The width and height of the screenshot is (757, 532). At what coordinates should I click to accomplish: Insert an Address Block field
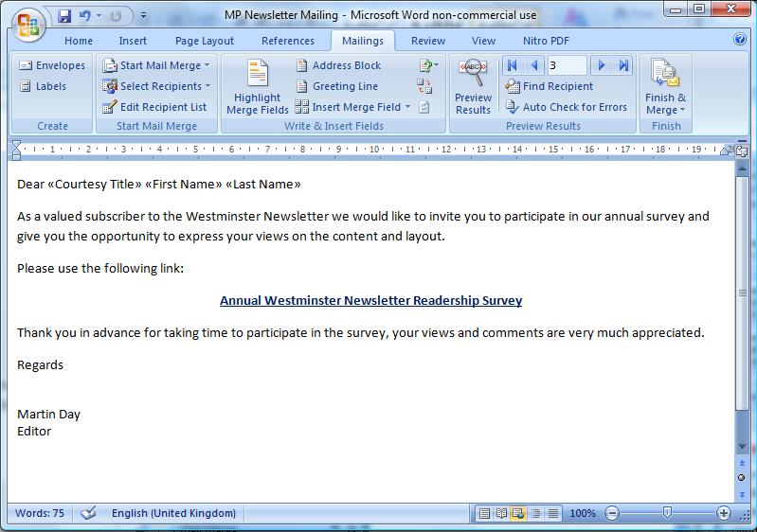coord(338,65)
